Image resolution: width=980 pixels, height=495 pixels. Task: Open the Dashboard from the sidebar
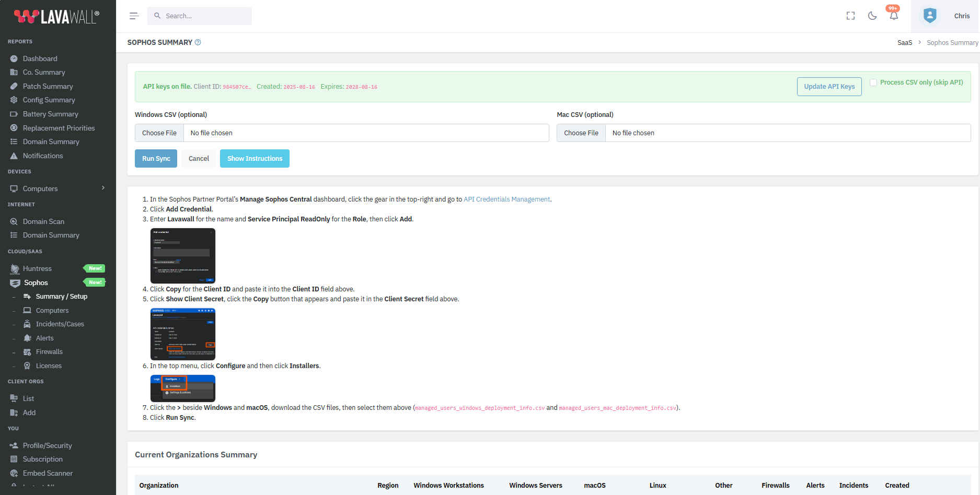click(40, 58)
